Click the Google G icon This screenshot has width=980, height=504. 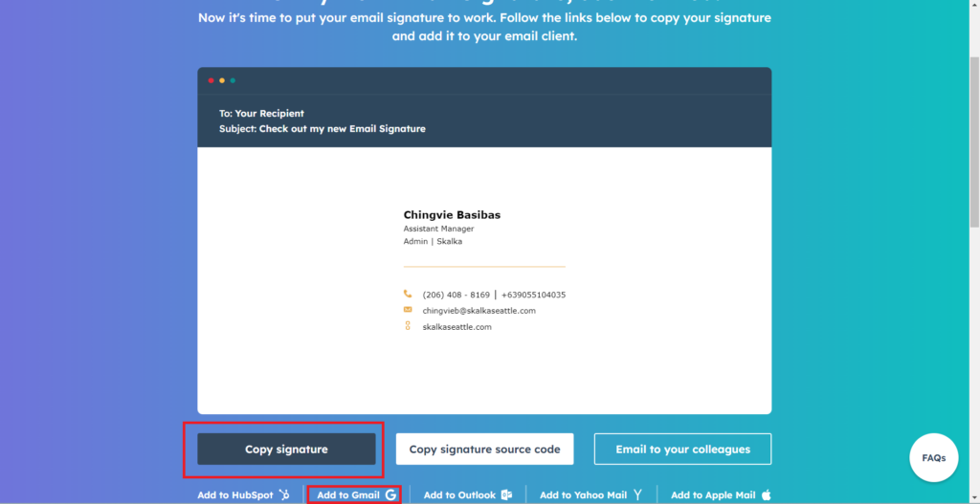pyautogui.click(x=390, y=494)
